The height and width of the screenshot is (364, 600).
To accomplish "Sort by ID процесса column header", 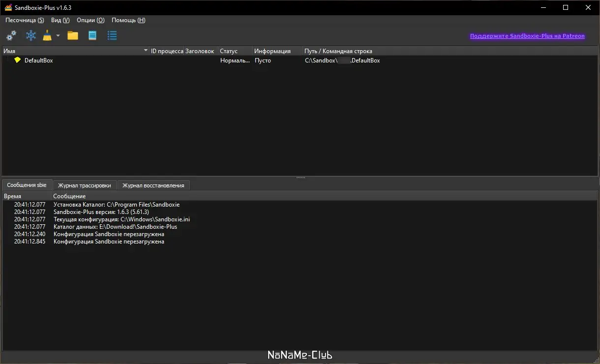I will 167,51.
